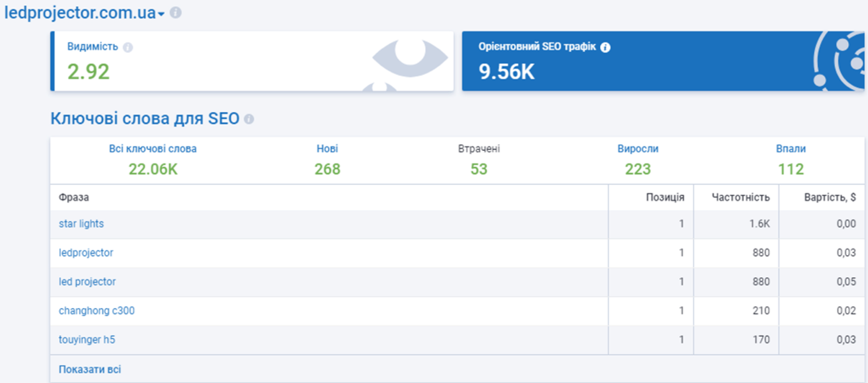Image resolution: width=868 pixels, height=383 pixels.
Task: Click the led projector phrase link
Action: (x=87, y=282)
